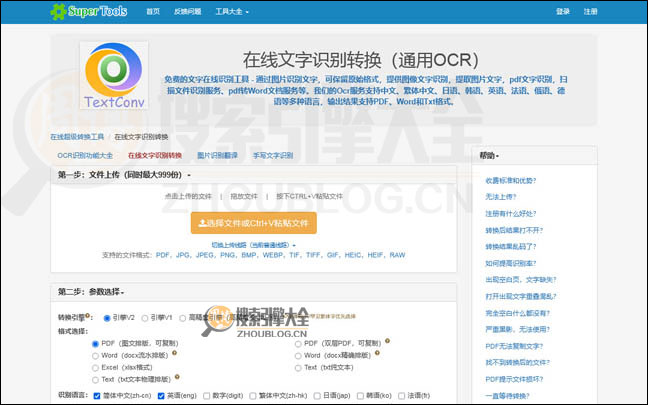The image size is (648, 405).
Task: Open help link 转换结果乱码了?
Action: coord(510,247)
